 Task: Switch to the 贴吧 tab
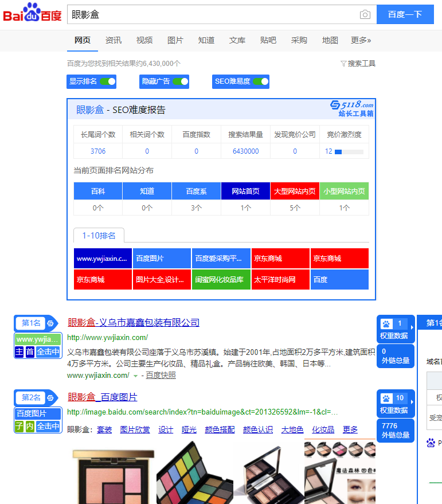268,40
